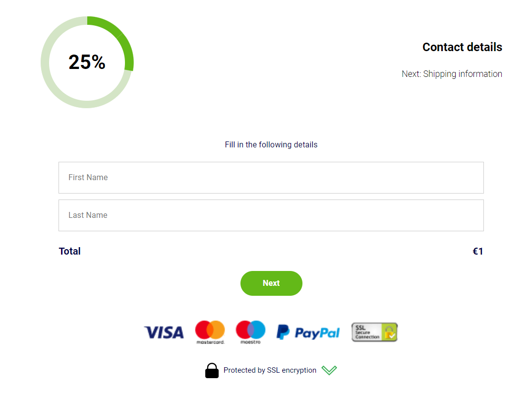Click the green Next button
The height and width of the screenshot is (400, 532).
(271, 283)
